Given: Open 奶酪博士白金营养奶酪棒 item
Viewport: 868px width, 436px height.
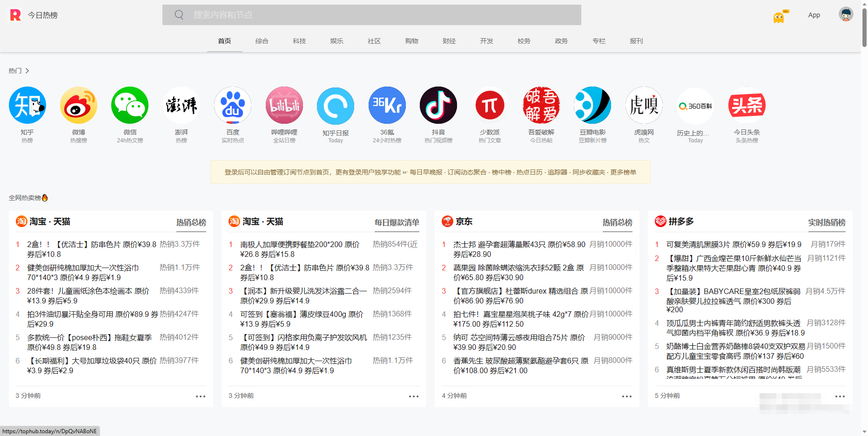Looking at the screenshot, I should 735,351.
